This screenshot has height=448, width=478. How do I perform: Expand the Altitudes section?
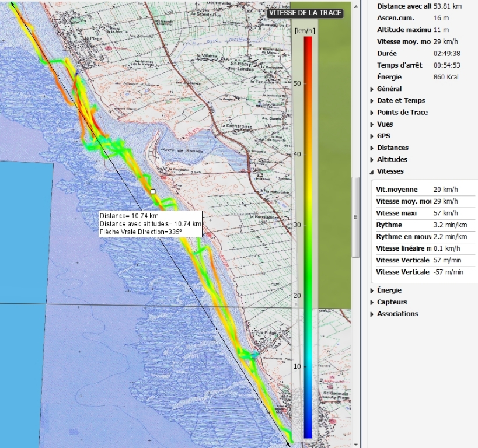coord(392,159)
